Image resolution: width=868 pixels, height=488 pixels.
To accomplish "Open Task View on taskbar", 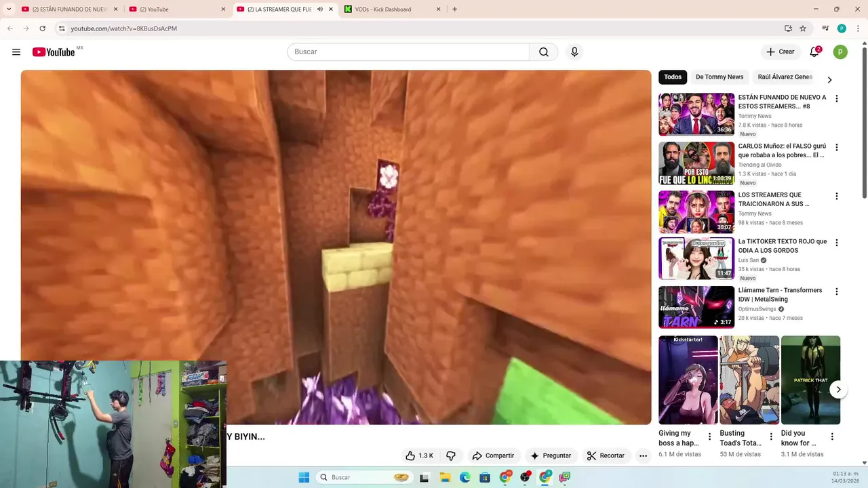I will click(425, 477).
